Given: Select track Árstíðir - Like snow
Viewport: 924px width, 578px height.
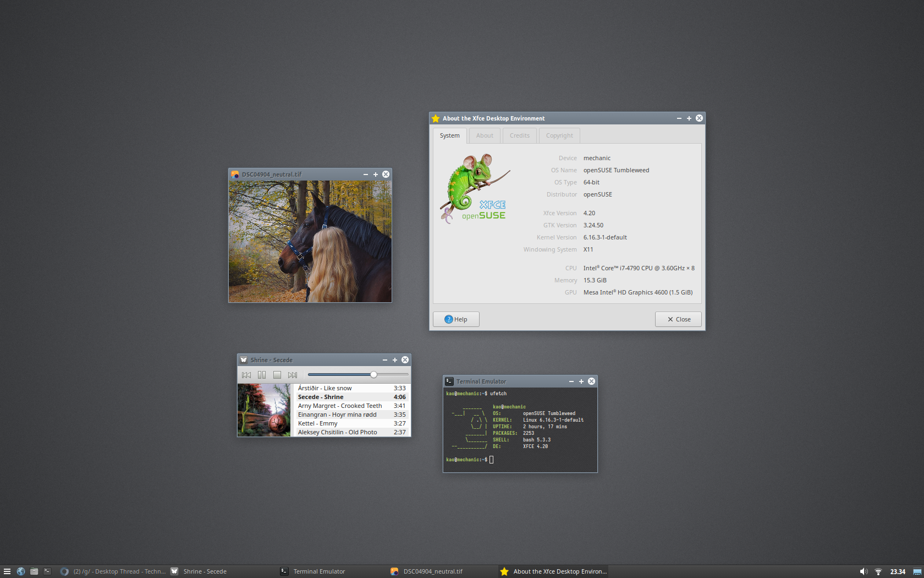Looking at the screenshot, I should pos(352,388).
